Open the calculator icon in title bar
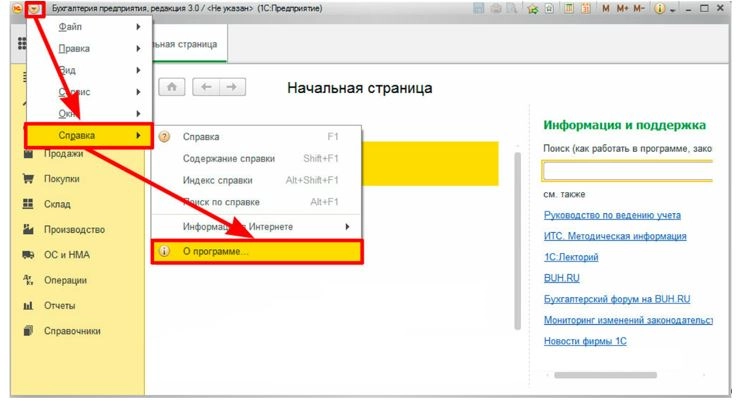 (569, 8)
